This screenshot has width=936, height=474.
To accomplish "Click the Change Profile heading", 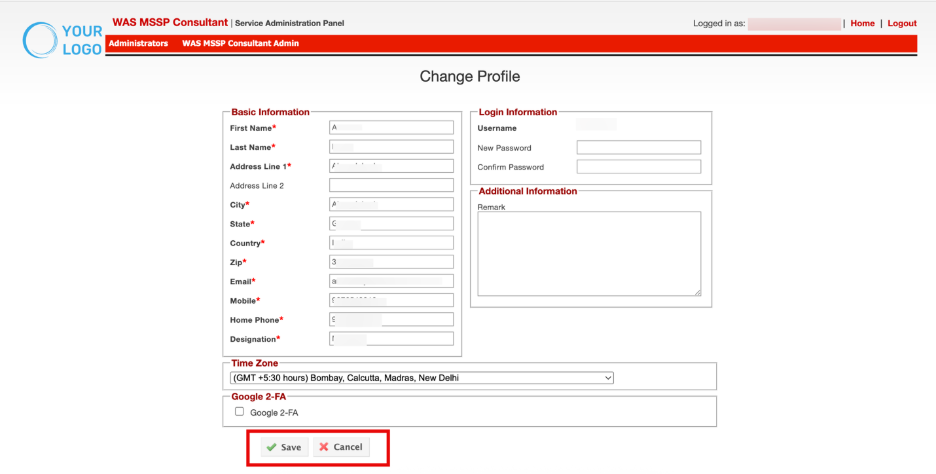I will (x=470, y=76).
